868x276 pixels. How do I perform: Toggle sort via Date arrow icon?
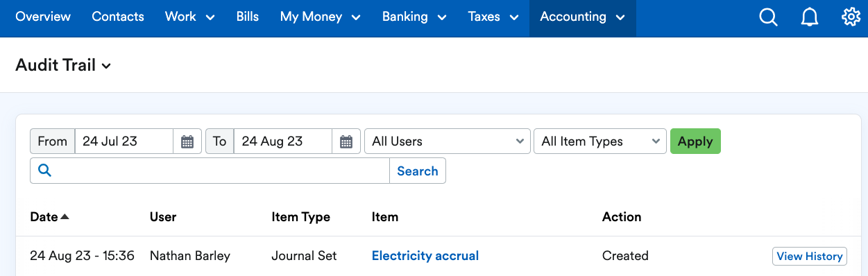pos(65,217)
